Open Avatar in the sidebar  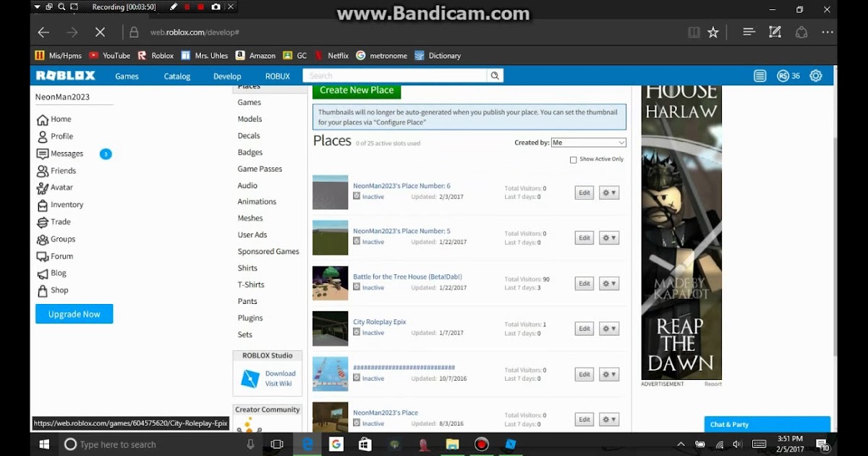55,187
